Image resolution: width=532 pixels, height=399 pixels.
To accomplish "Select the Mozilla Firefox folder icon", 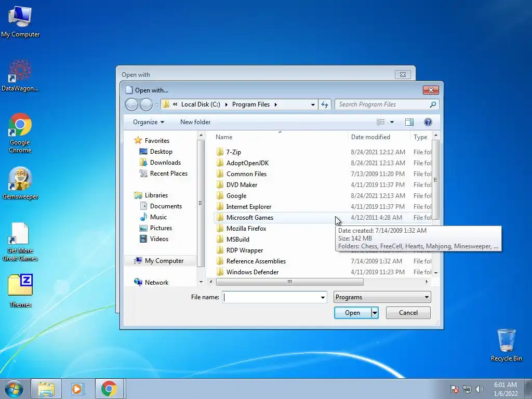I will (220, 229).
